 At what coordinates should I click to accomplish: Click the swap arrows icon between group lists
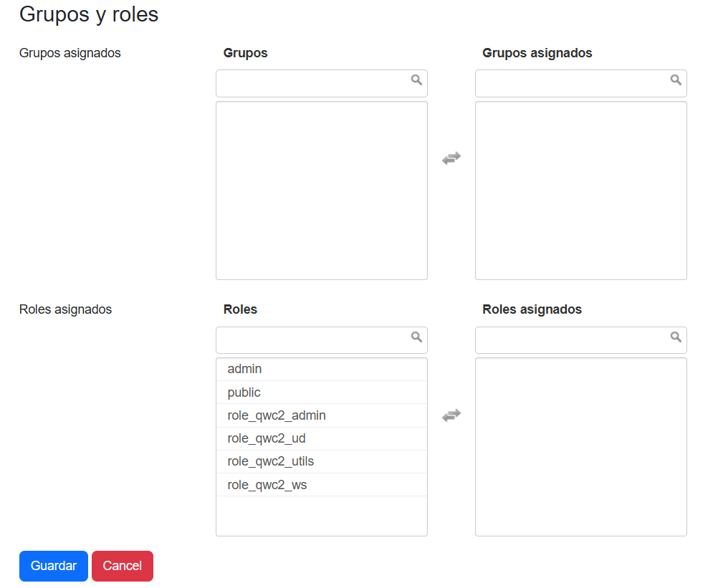tap(451, 158)
